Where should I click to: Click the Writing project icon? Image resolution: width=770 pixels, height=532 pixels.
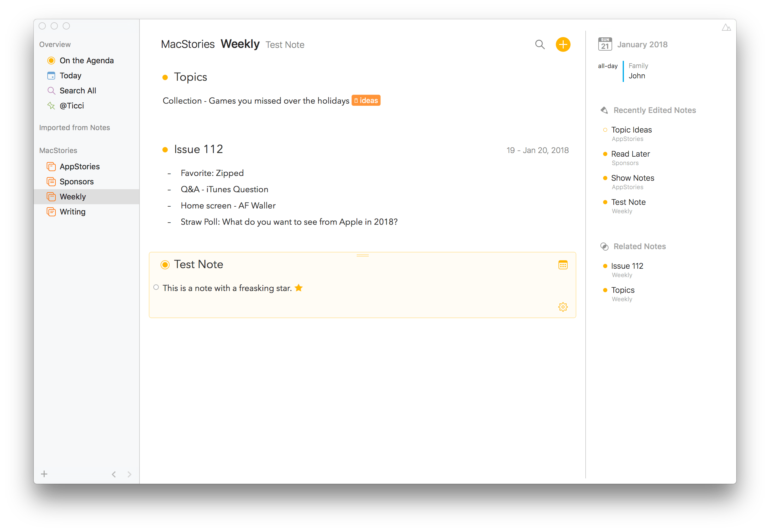pyautogui.click(x=51, y=212)
